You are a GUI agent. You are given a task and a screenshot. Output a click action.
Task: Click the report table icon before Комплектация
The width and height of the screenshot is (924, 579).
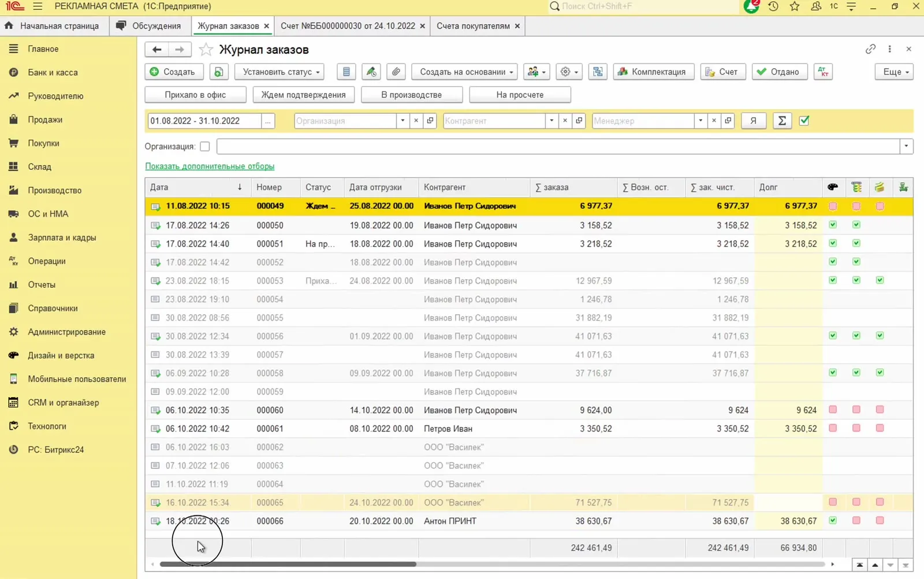pyautogui.click(x=598, y=72)
